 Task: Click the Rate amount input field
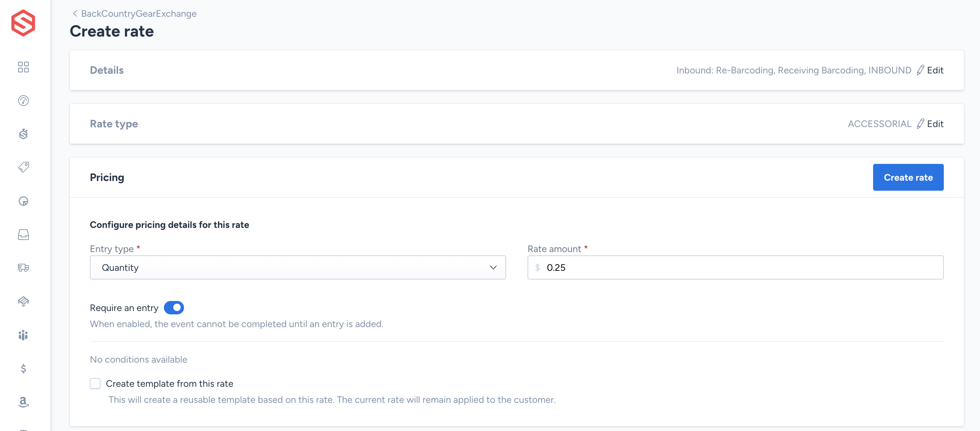(x=735, y=267)
